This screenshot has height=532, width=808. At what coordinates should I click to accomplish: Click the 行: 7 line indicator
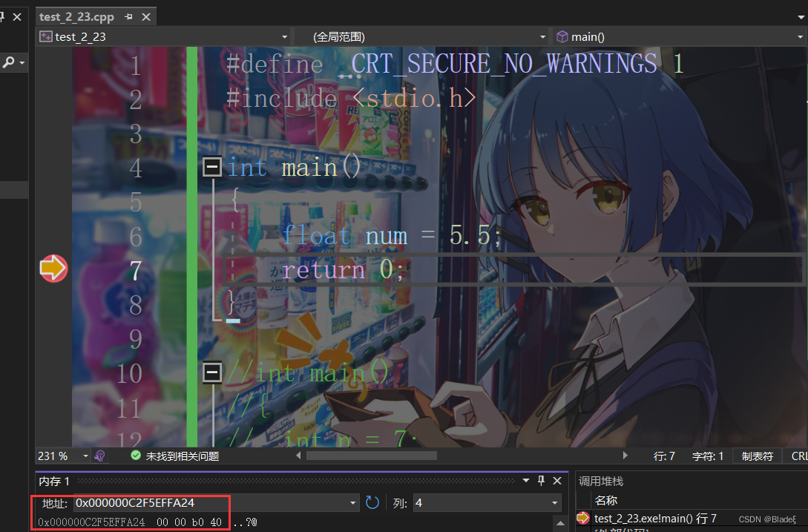click(x=664, y=456)
